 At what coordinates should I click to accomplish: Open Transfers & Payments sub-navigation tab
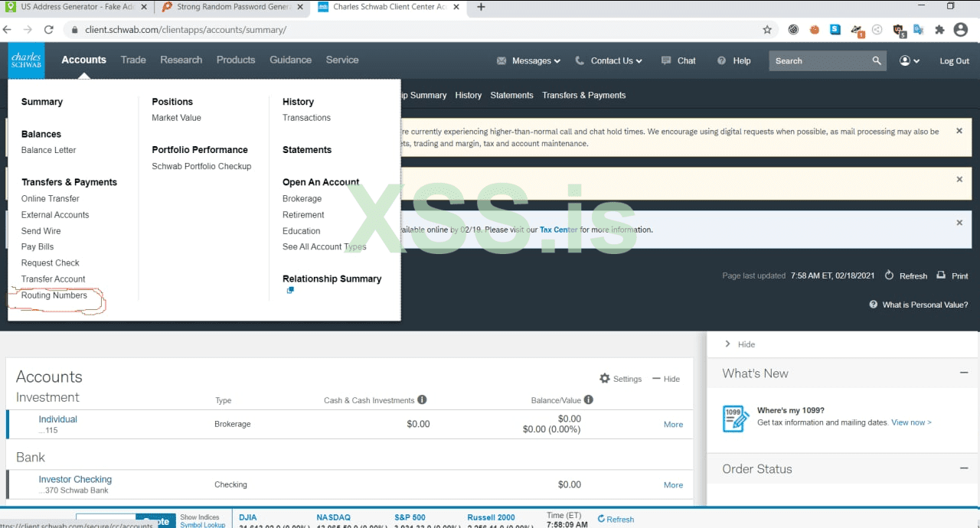click(x=584, y=96)
